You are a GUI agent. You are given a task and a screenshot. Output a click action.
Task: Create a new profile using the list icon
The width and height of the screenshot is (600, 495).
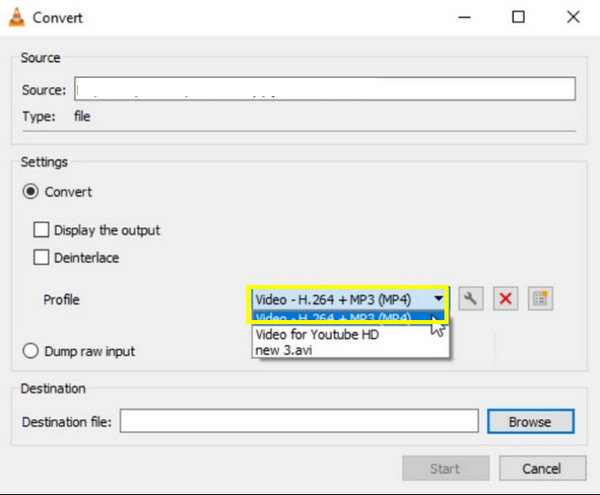click(x=540, y=298)
